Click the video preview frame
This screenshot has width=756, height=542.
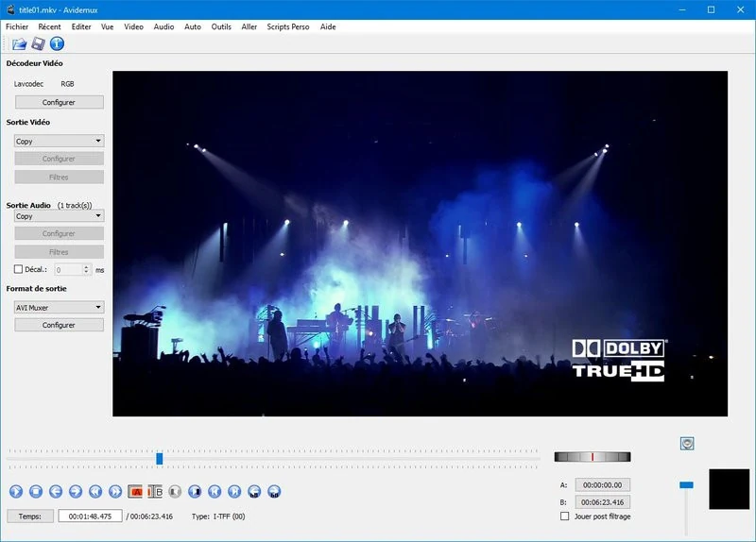(x=420, y=244)
